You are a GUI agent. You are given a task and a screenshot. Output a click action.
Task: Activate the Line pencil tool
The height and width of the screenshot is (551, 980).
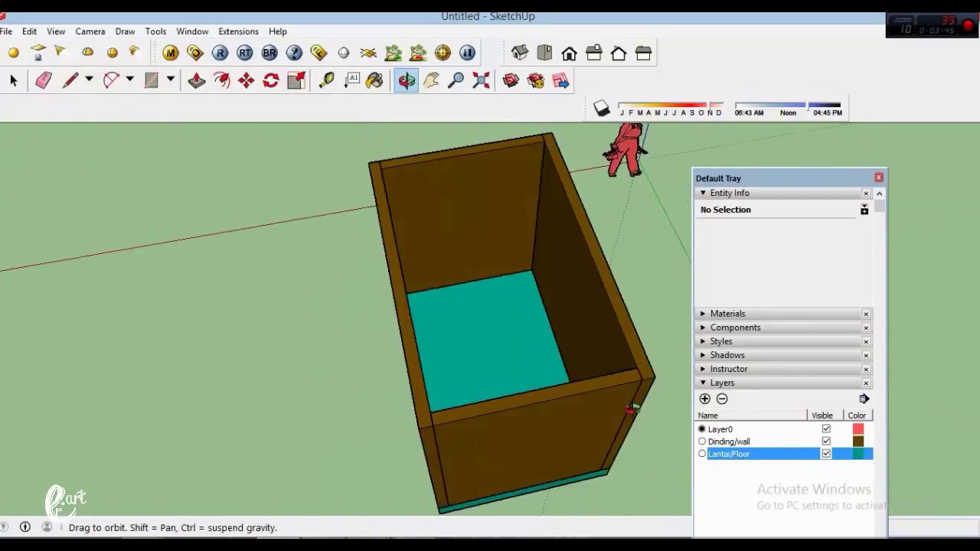pos(70,80)
